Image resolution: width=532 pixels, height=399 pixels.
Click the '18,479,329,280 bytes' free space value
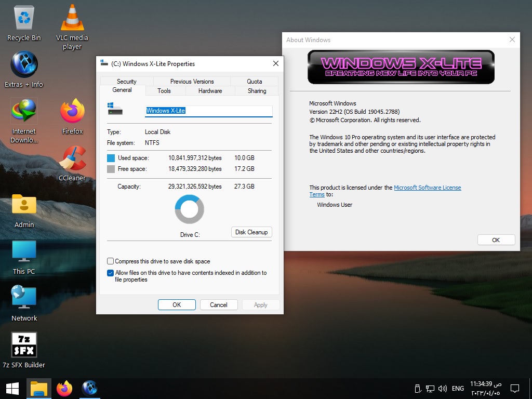click(195, 169)
